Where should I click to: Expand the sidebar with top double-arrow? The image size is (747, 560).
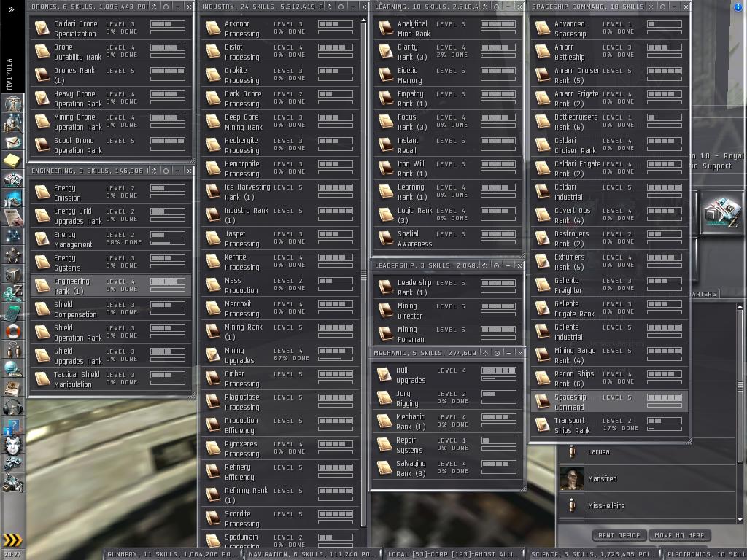click(x=12, y=9)
